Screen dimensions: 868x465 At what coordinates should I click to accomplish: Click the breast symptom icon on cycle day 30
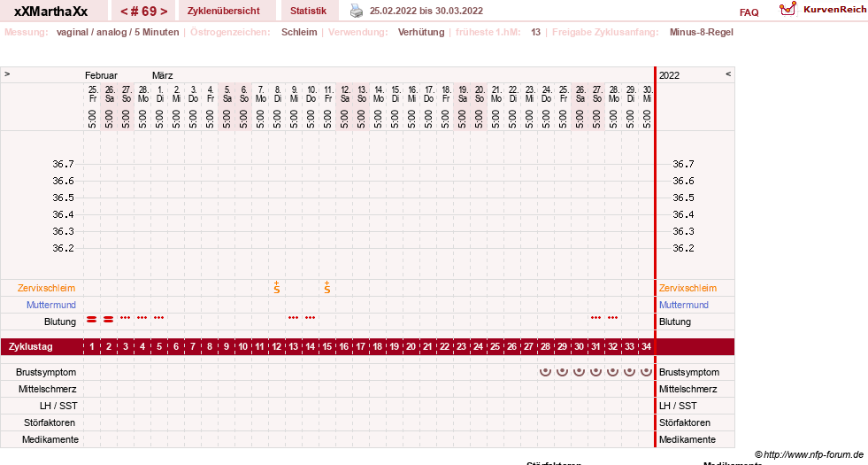click(x=579, y=371)
